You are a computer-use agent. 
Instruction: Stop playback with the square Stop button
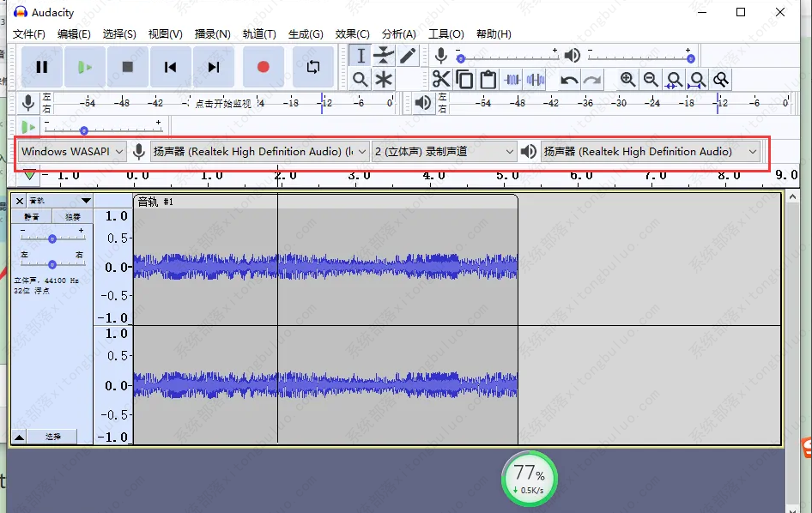click(x=127, y=67)
